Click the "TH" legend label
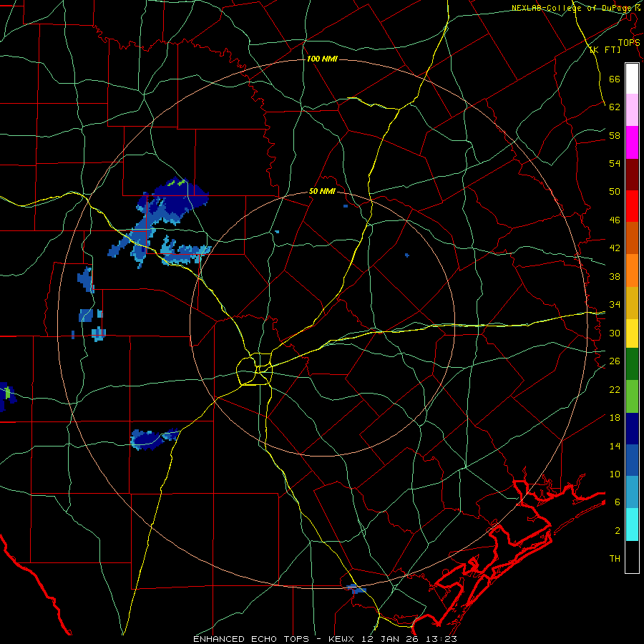This screenshot has height=644, width=644. pyautogui.click(x=615, y=559)
